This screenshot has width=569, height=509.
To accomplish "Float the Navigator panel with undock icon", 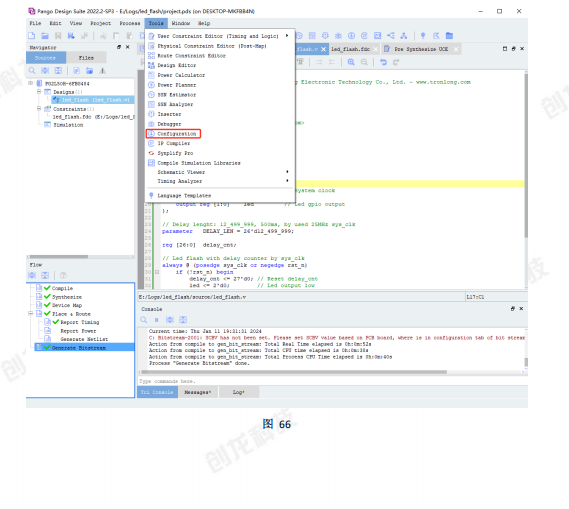I will tap(119, 47).
